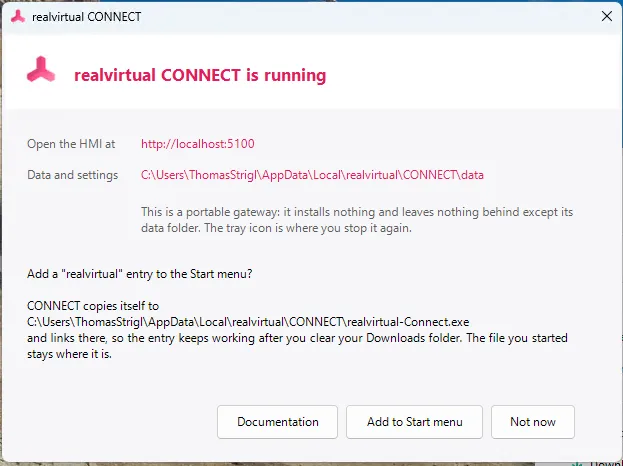Click the small realvirtual logo in title bar
Viewport: 623px width, 466px height.
18,17
